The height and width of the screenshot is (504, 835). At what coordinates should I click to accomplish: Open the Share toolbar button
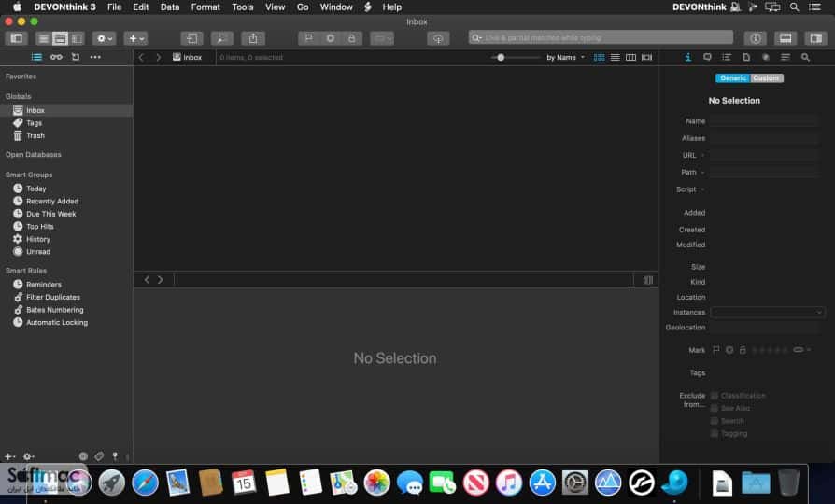[x=253, y=38]
